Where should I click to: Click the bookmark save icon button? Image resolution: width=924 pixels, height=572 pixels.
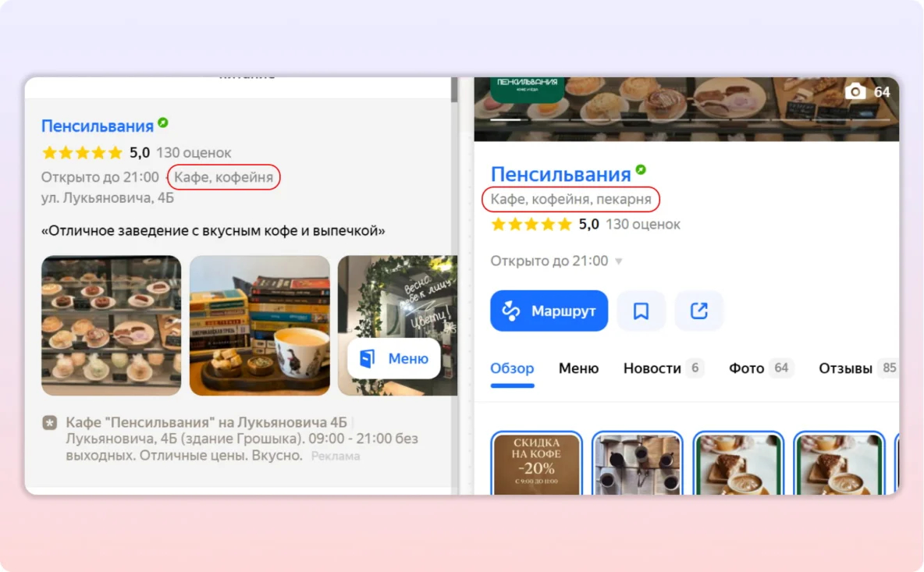pyautogui.click(x=641, y=311)
